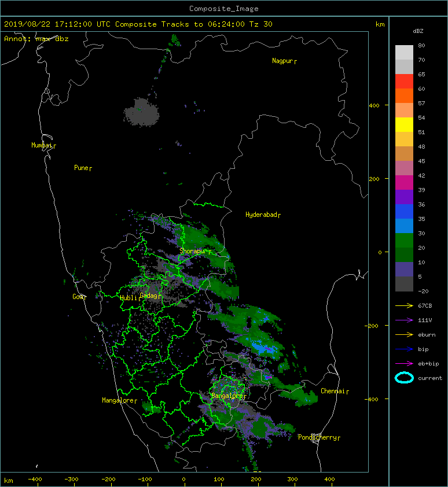This screenshot has height=487, width=448.
Task: Click the 300 tick on horizontal axis
Action: click(292, 479)
